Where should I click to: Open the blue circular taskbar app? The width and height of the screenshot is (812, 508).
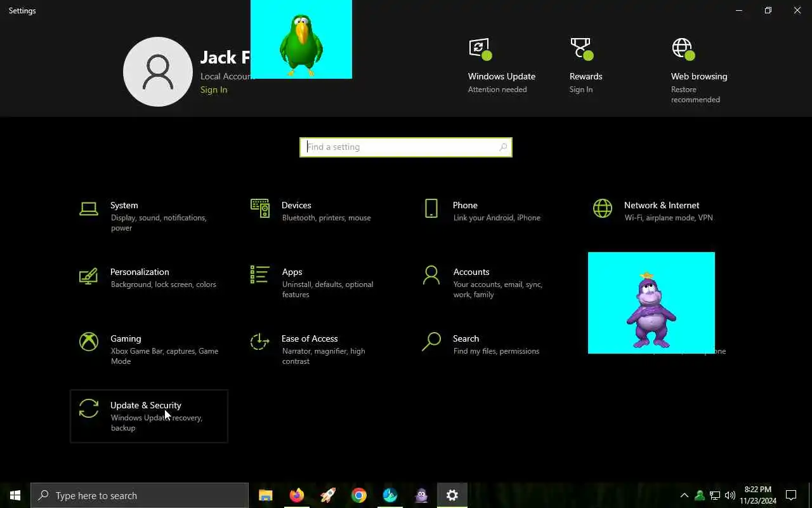[390, 495]
